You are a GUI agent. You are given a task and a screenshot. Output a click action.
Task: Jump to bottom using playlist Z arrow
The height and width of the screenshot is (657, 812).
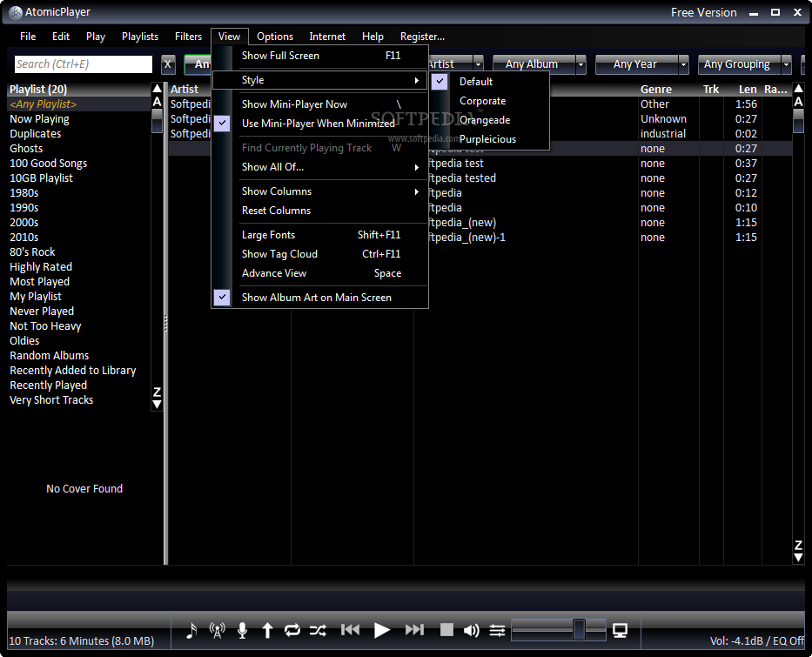157,398
